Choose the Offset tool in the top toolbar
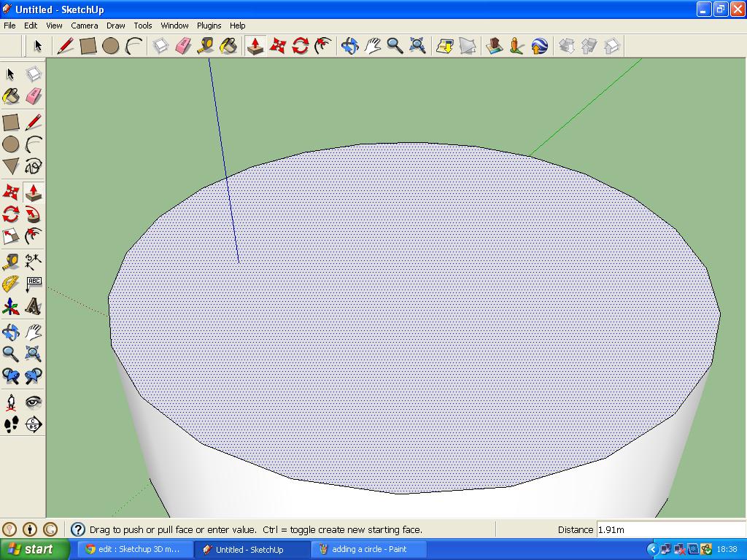The image size is (747, 560). [323, 46]
